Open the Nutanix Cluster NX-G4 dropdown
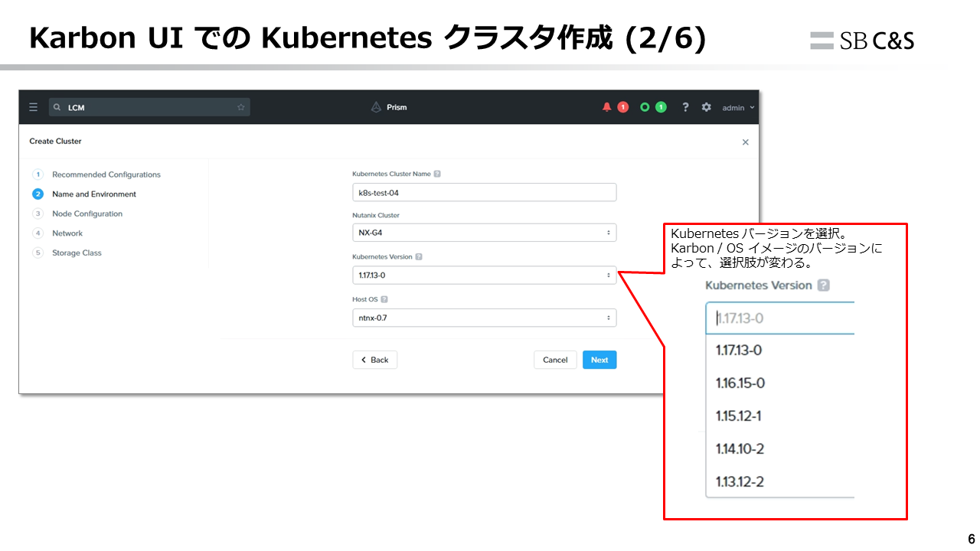 point(484,233)
